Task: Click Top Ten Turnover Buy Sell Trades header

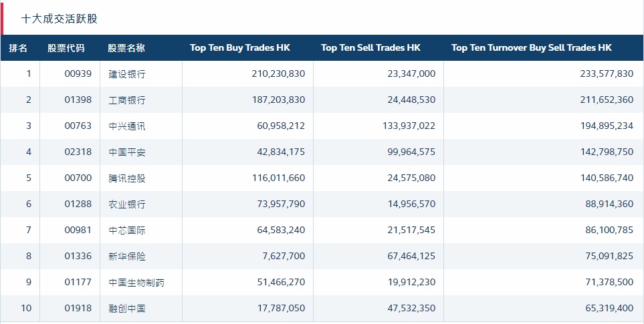Action: point(531,48)
